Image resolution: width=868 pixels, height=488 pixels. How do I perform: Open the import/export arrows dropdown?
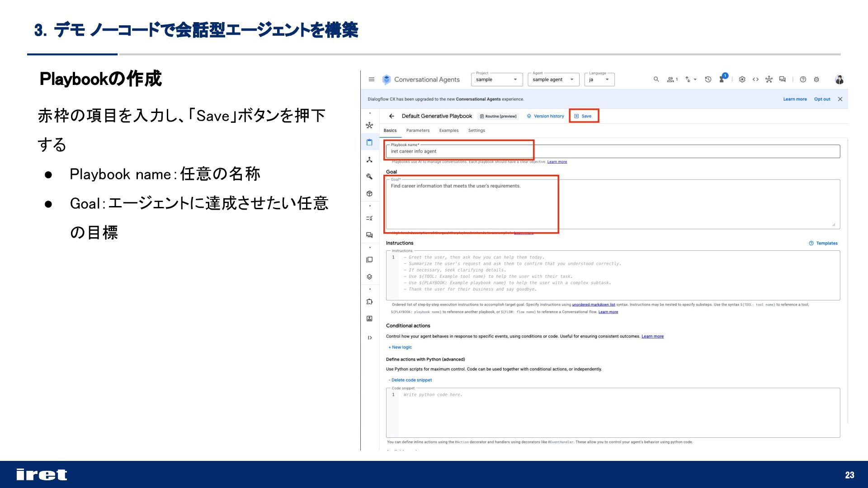click(x=690, y=80)
